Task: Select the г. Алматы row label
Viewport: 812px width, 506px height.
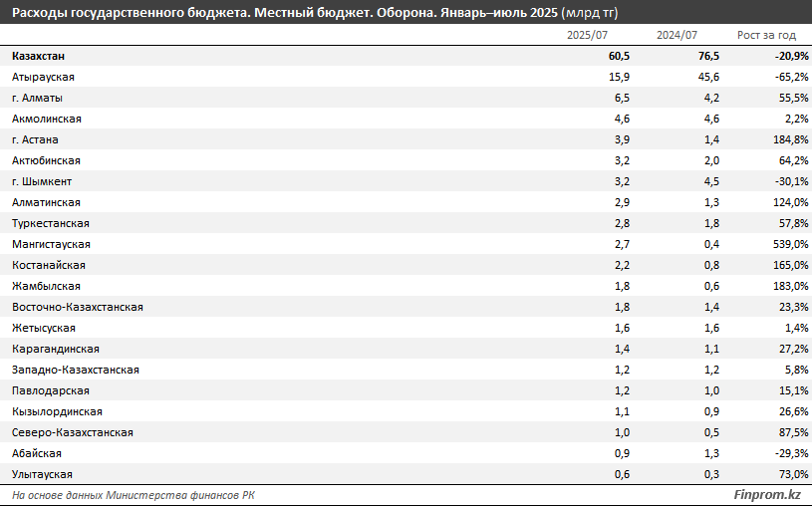Action: click(x=39, y=98)
